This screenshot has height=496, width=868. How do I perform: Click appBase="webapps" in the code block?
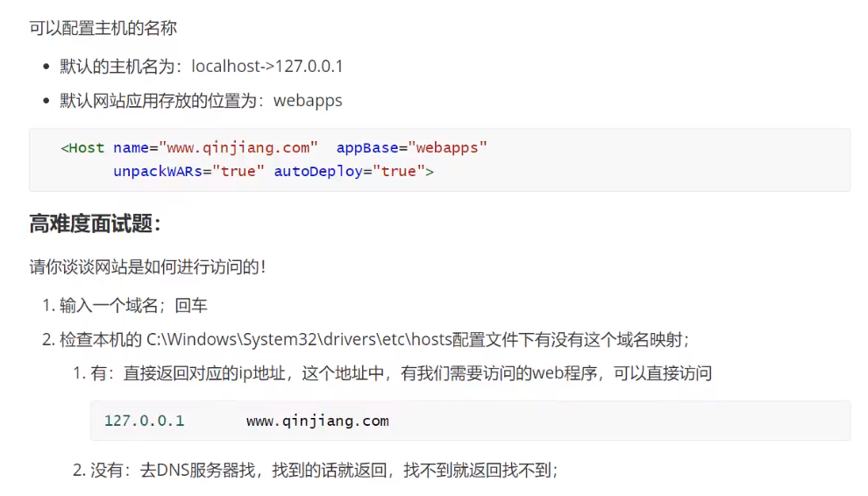point(411,148)
